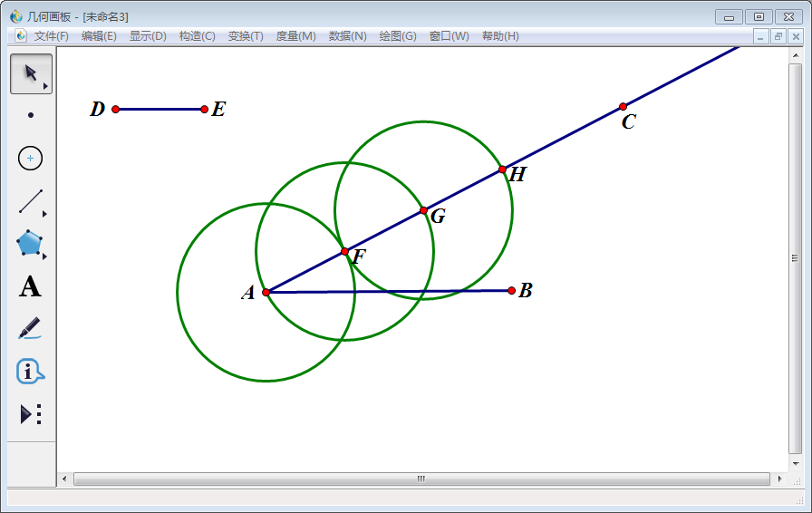Open the Custom tools button

pyautogui.click(x=30, y=414)
